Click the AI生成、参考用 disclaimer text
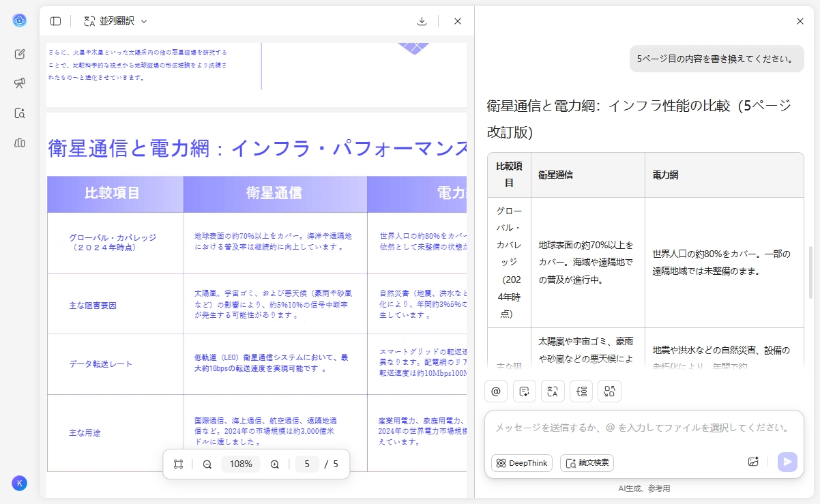Screen dimensions: 820x504 tap(644, 488)
